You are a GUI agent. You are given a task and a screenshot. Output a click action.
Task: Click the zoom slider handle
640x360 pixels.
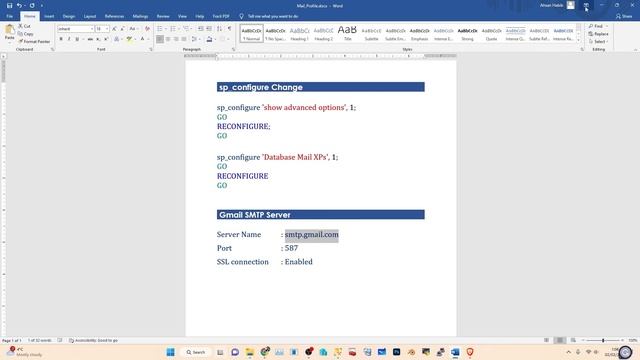tap(603, 340)
